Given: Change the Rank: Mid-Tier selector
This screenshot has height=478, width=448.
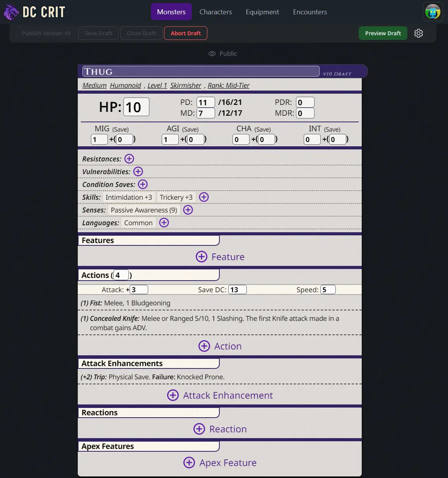Looking at the screenshot, I should pos(229,85).
